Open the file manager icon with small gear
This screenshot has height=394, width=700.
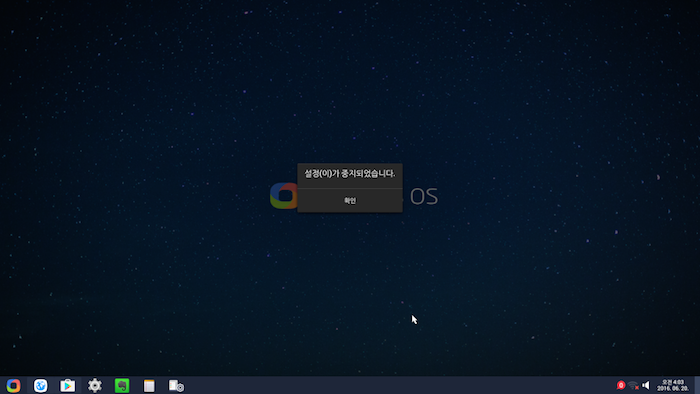(x=176, y=386)
